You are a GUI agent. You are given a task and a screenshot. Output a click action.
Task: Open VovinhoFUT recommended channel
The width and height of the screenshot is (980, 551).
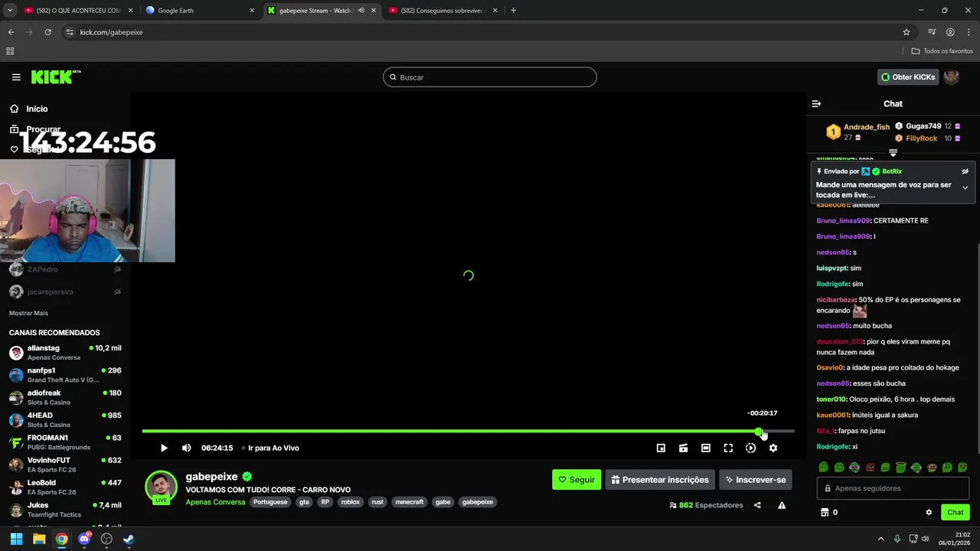(x=65, y=465)
